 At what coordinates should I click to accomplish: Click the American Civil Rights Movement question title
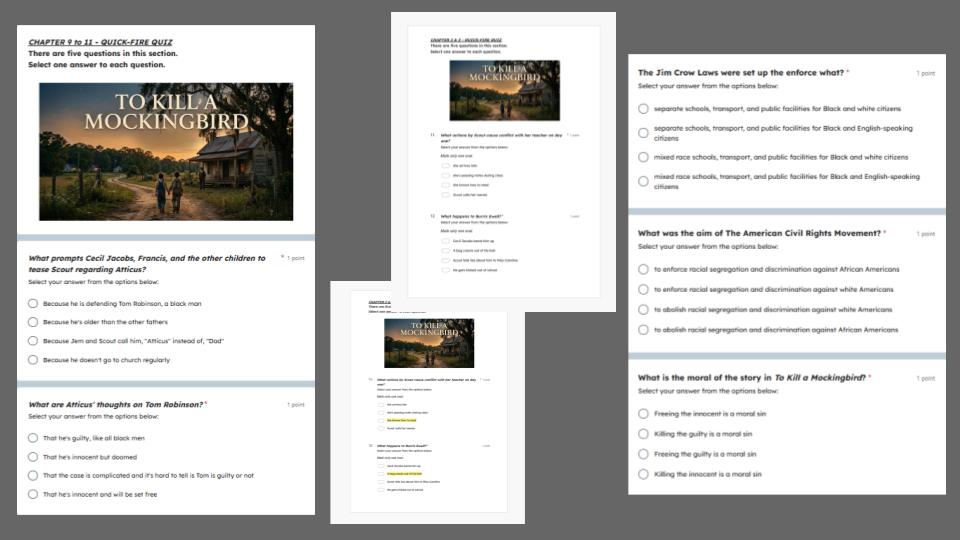point(759,233)
